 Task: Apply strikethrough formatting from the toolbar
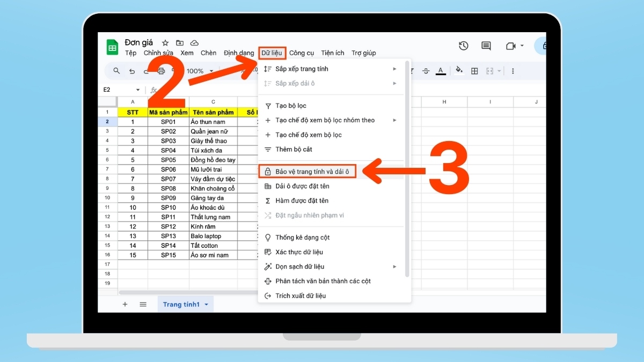(426, 71)
